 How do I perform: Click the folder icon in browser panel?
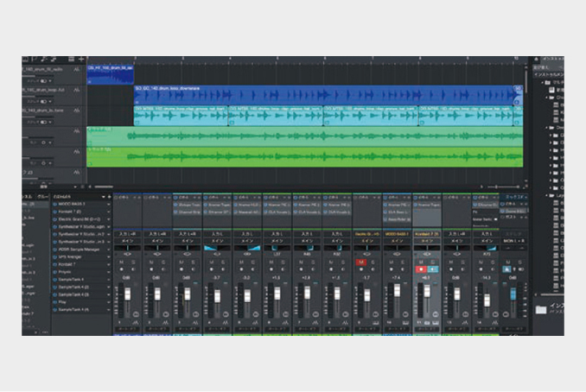click(x=540, y=309)
